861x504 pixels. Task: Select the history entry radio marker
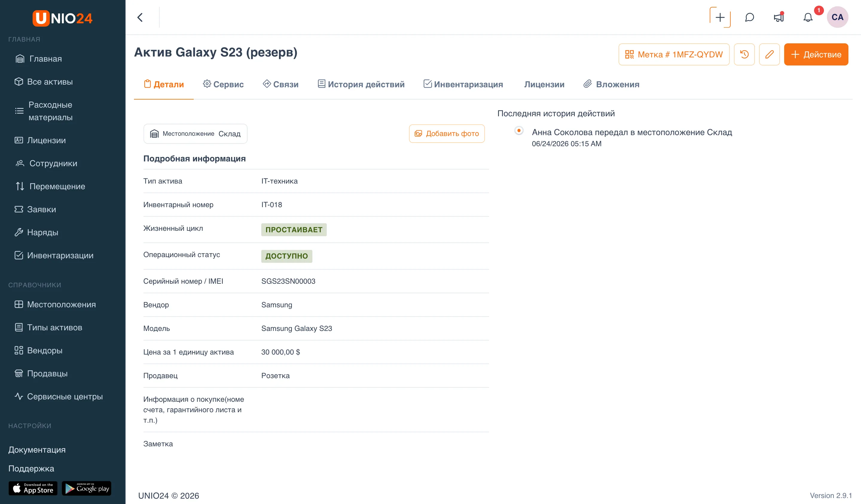[x=519, y=131]
